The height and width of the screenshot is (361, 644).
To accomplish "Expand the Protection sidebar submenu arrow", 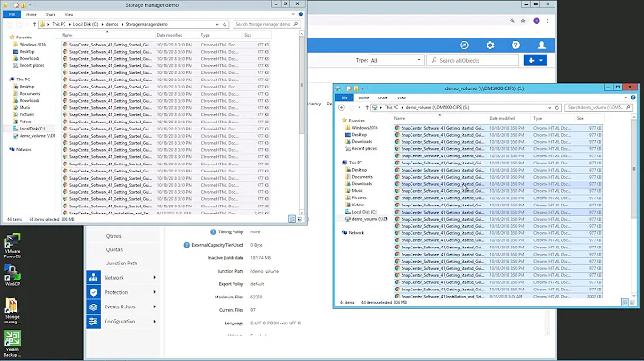I will point(155,292).
